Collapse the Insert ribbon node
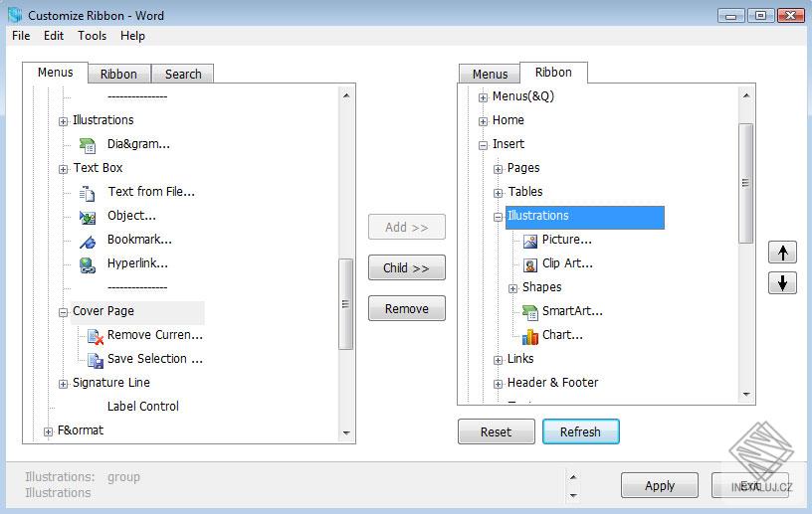The height and width of the screenshot is (514, 812). (484, 145)
